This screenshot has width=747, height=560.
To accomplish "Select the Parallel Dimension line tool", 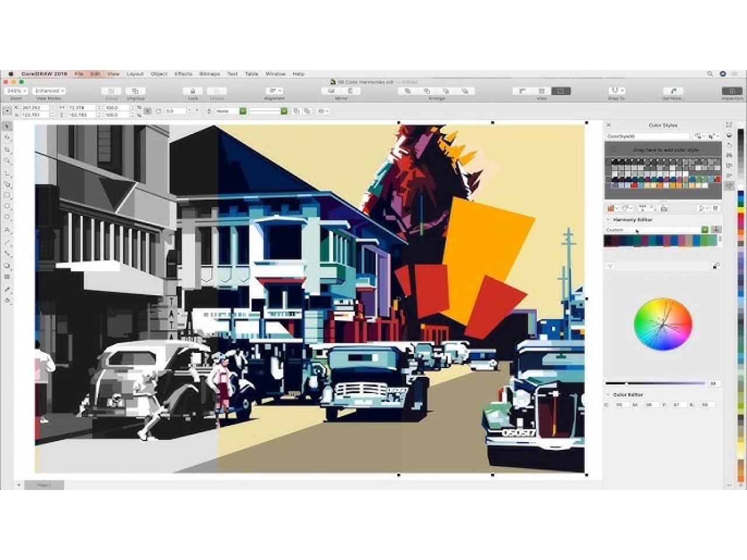I will coord(8,242).
